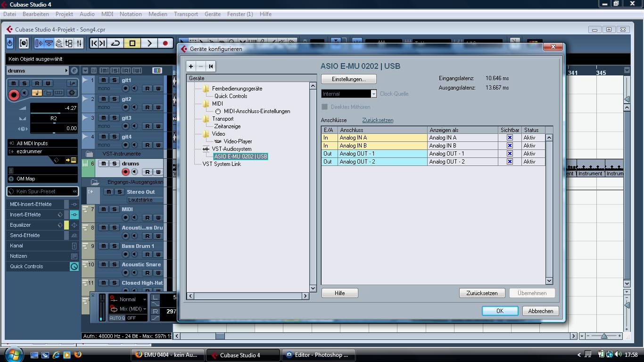This screenshot has height=362, width=644.
Task: Click the power/activate project icon in the toolbar
Action: 10,43
